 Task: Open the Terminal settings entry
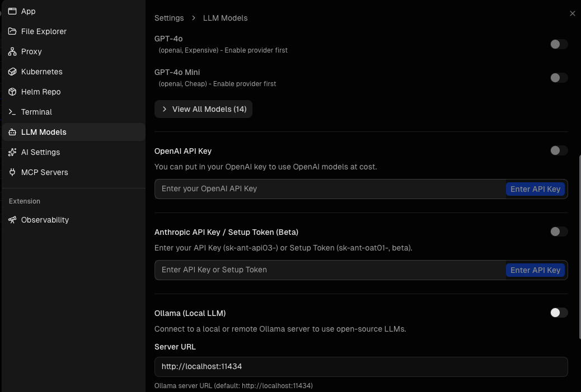click(74, 112)
